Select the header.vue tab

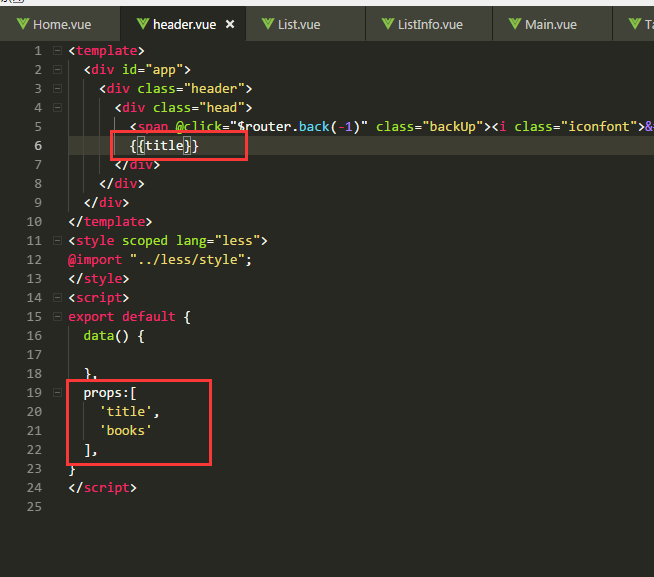click(184, 24)
